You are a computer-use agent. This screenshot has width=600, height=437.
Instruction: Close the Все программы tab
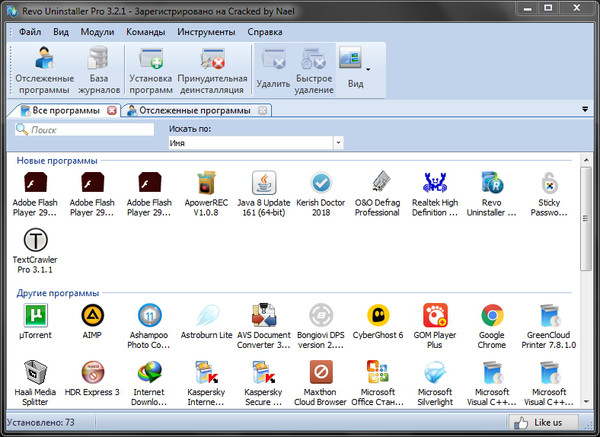(111, 110)
